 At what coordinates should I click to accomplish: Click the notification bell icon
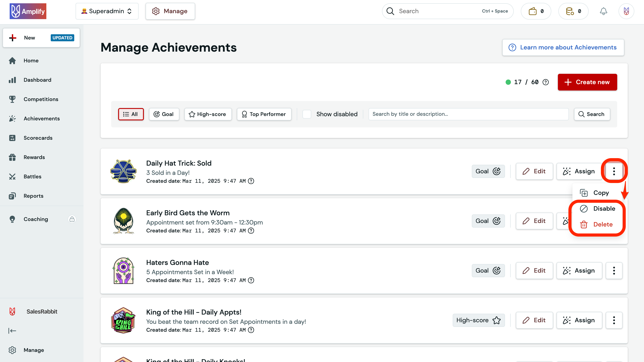coord(604,11)
